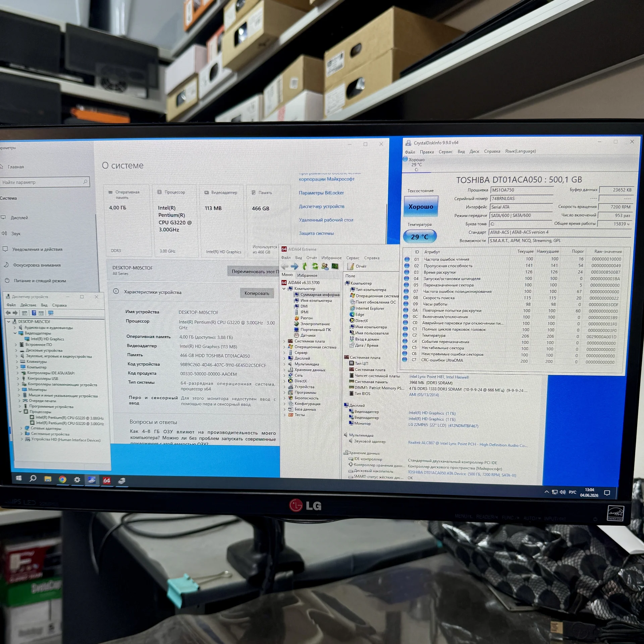Open the green monitor diagnostics icon in AIDA64
The width and height of the screenshot is (644, 644).
pos(335,266)
